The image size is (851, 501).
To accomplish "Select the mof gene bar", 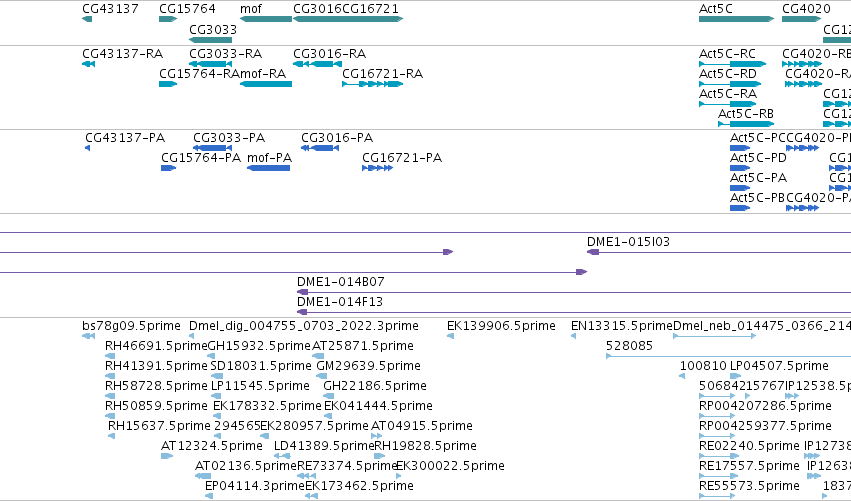I will [266, 20].
